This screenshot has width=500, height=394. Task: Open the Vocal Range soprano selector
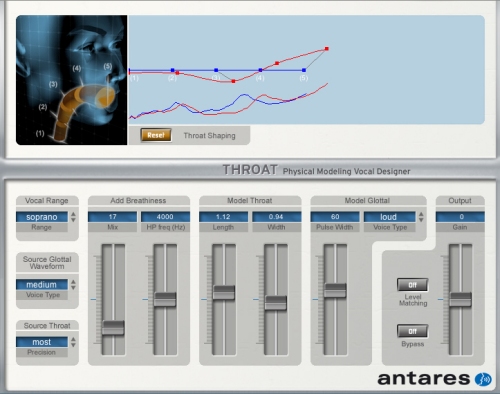pos(42,217)
